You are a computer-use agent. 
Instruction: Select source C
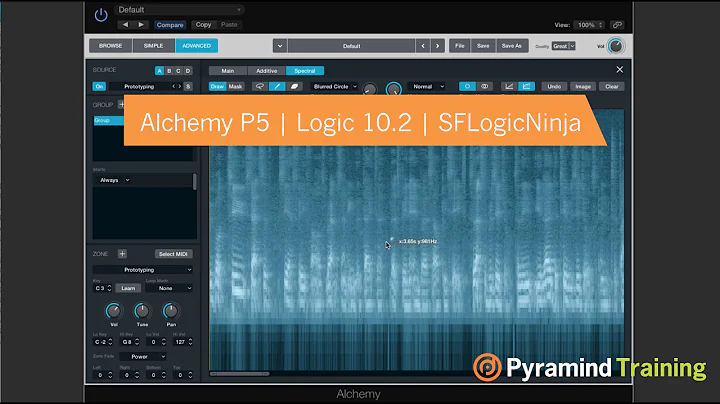pos(178,71)
